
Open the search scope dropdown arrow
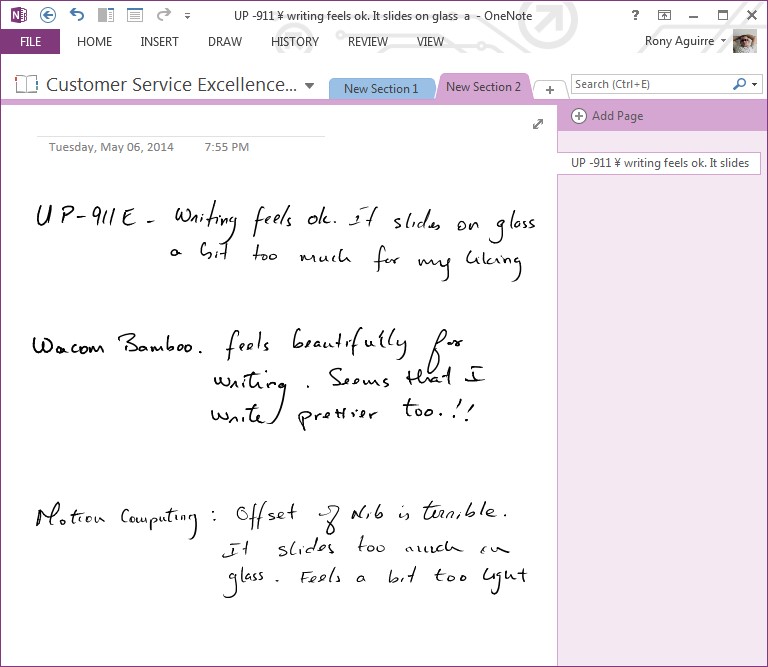[x=755, y=84]
